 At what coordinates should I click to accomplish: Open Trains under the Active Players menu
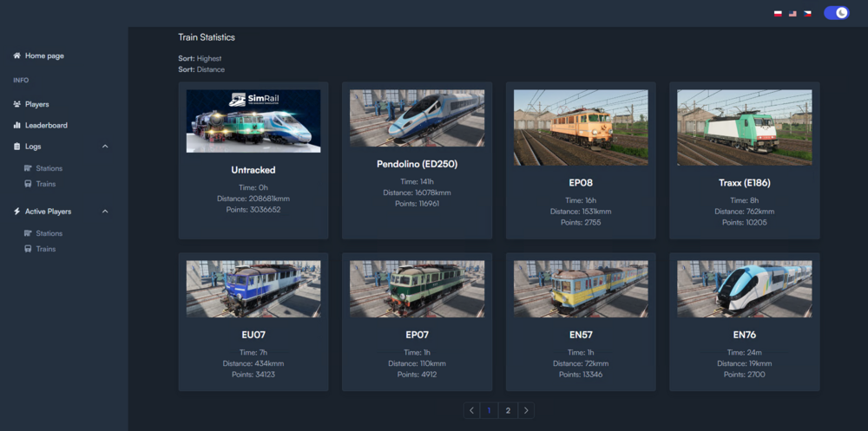[x=45, y=249]
